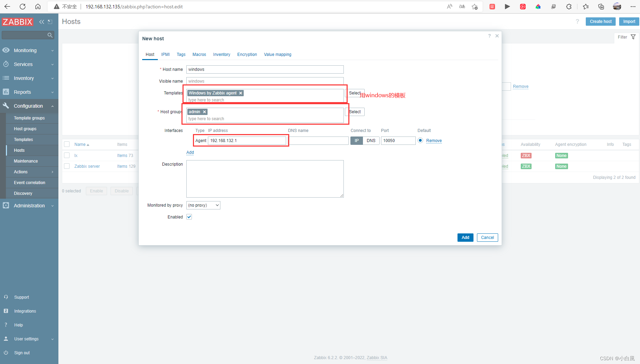Click the browser back arrow
This screenshot has width=640, height=364.
coord(7,7)
